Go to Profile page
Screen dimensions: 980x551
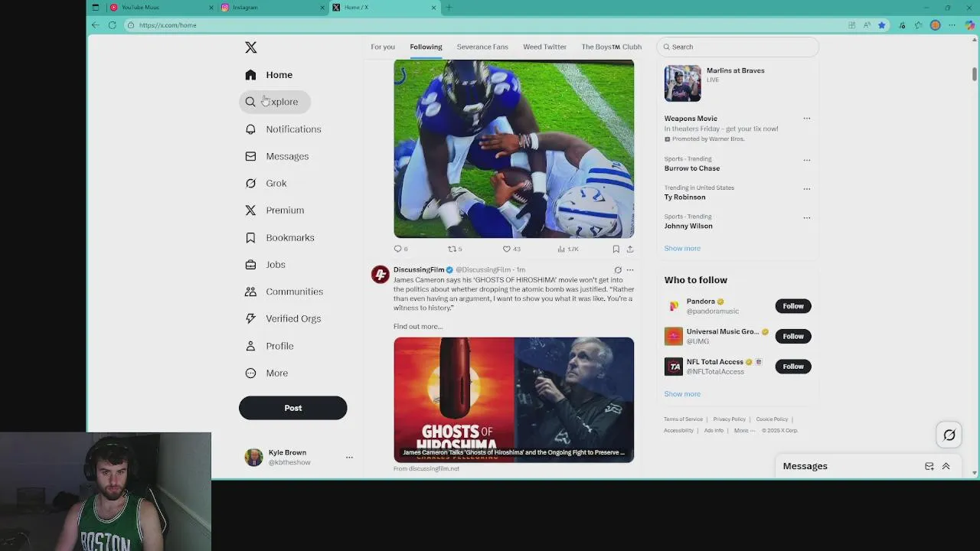pos(269,346)
